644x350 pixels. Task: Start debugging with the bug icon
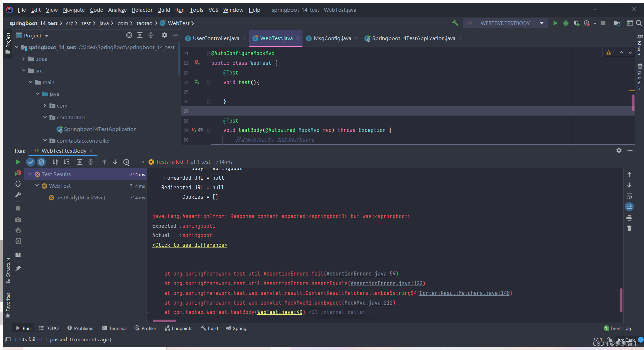(x=566, y=23)
